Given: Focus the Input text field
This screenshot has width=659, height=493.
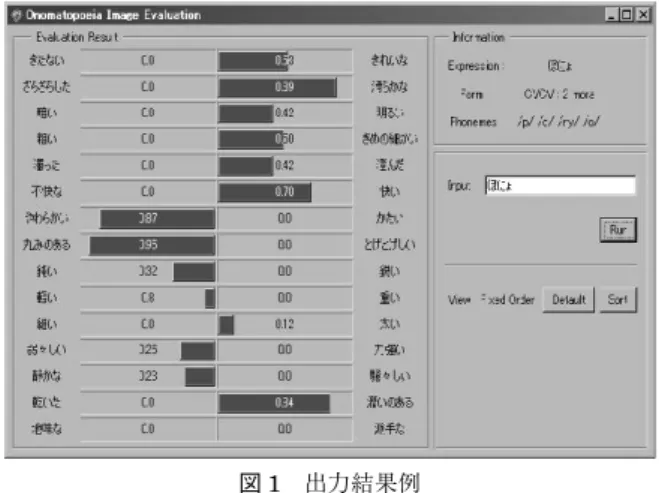Looking at the screenshot, I should click(560, 185).
